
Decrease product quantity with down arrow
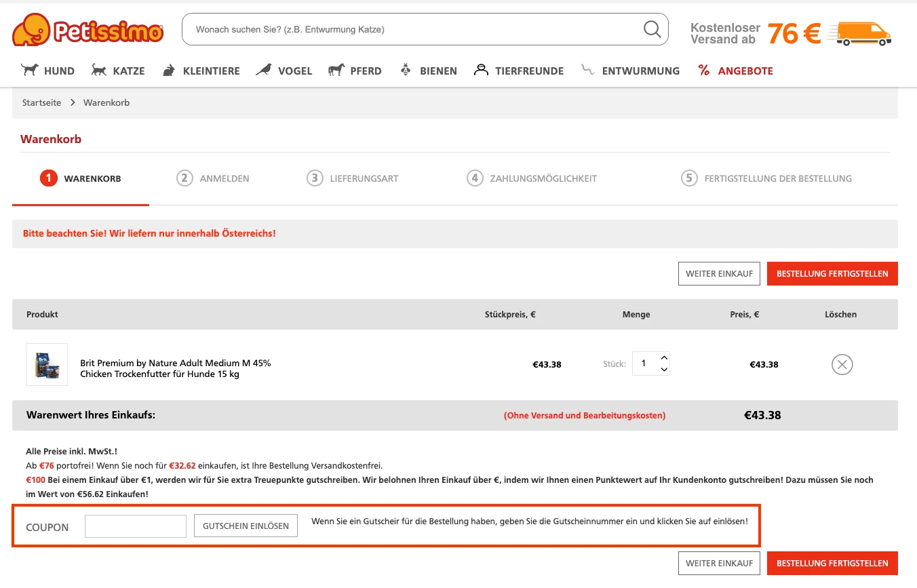[664, 369]
